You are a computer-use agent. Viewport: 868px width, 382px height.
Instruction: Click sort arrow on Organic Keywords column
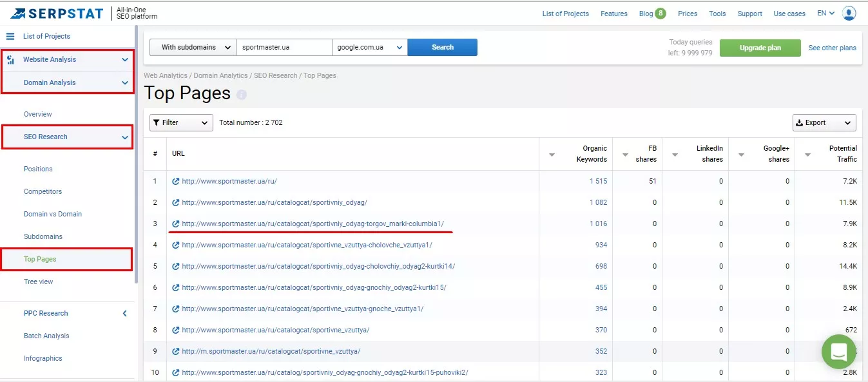point(552,155)
